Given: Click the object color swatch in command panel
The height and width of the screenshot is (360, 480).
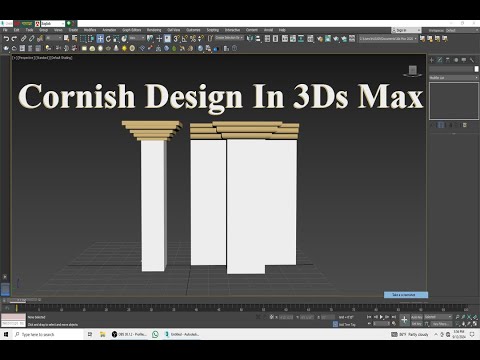Looking at the screenshot, I should pyautogui.click(x=476, y=69).
